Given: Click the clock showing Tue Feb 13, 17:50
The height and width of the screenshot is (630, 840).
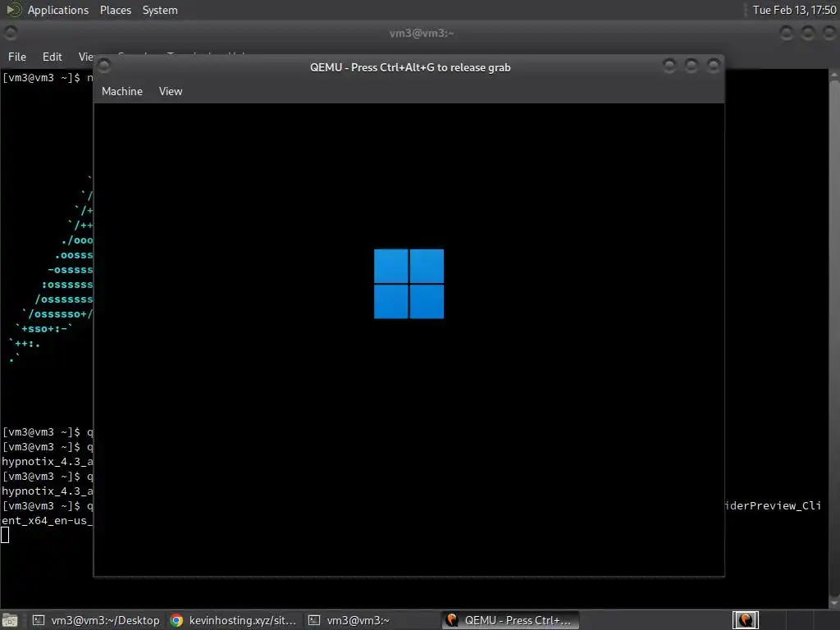Looking at the screenshot, I should (x=794, y=10).
